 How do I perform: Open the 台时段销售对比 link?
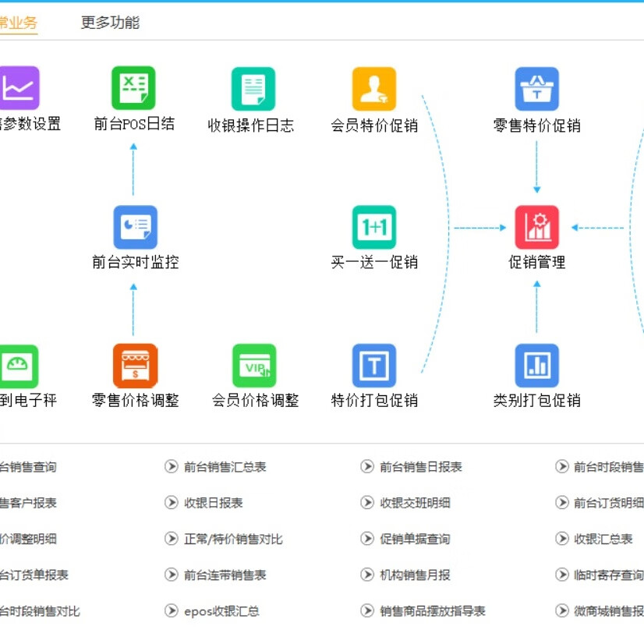click(x=41, y=611)
